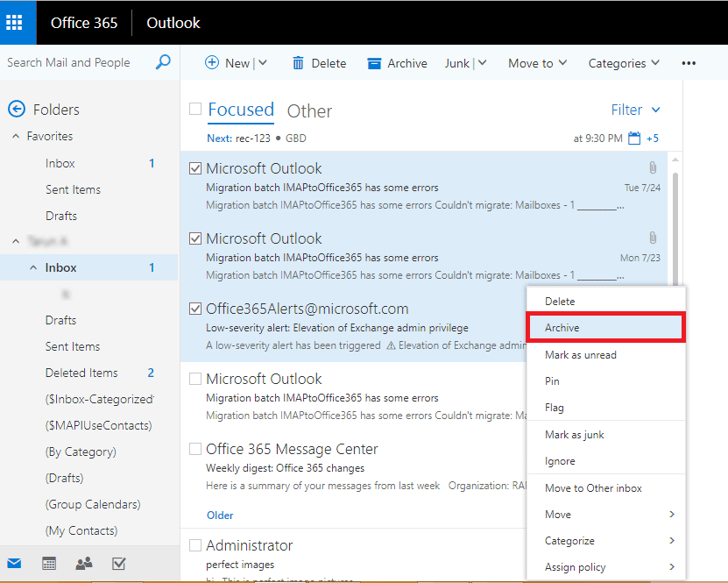Click the paperclip attachment icon on Tue 7/24 email
Viewport: 728px width, 583px height.
(653, 166)
